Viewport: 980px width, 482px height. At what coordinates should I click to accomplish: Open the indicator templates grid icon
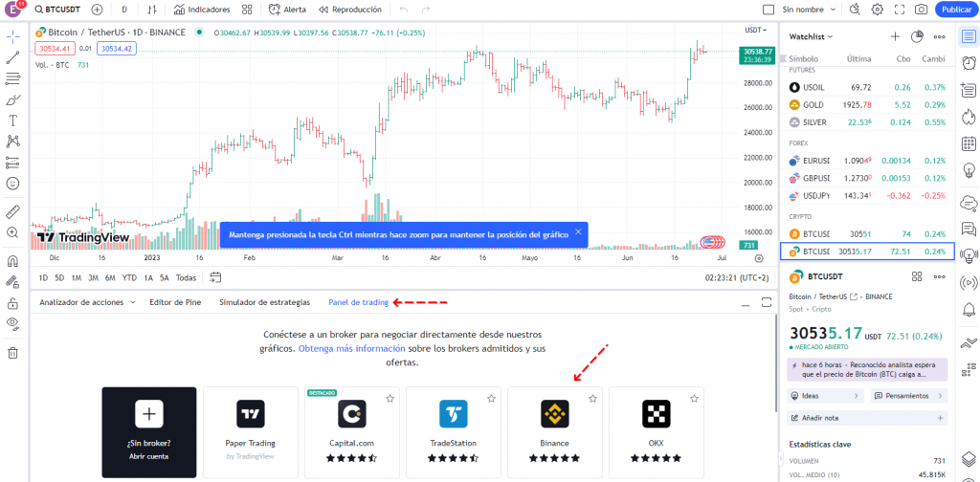pyautogui.click(x=247, y=10)
